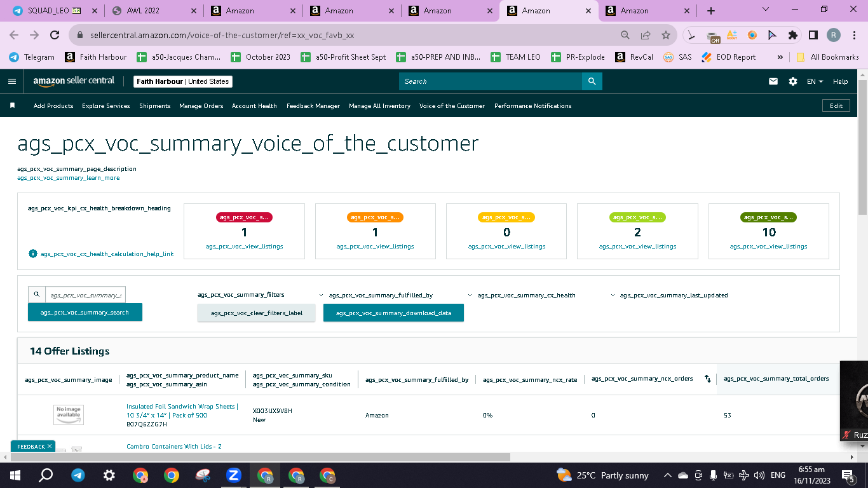Click the browser address bar URL
Screen dimensions: 868x488
pyautogui.click(x=222, y=36)
